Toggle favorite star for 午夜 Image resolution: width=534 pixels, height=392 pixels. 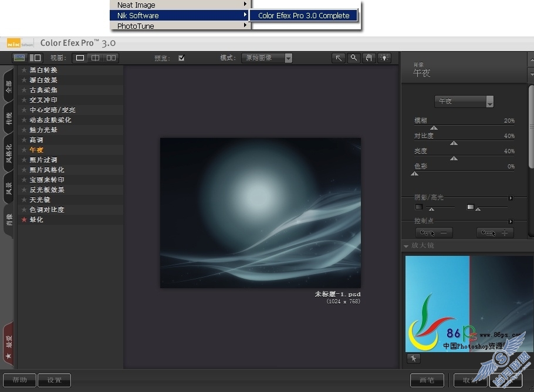tap(24, 150)
